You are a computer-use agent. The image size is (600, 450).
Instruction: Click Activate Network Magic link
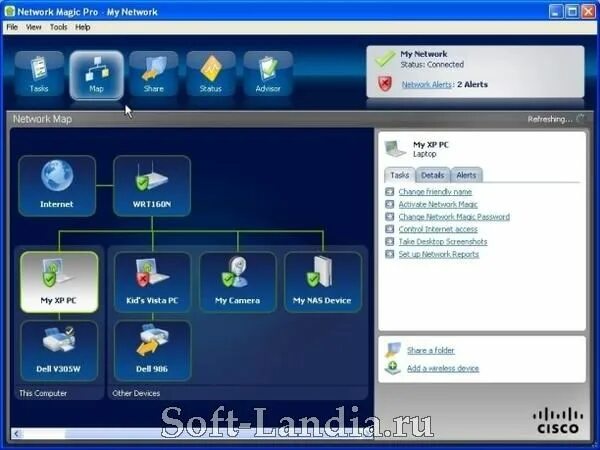pyautogui.click(x=438, y=204)
